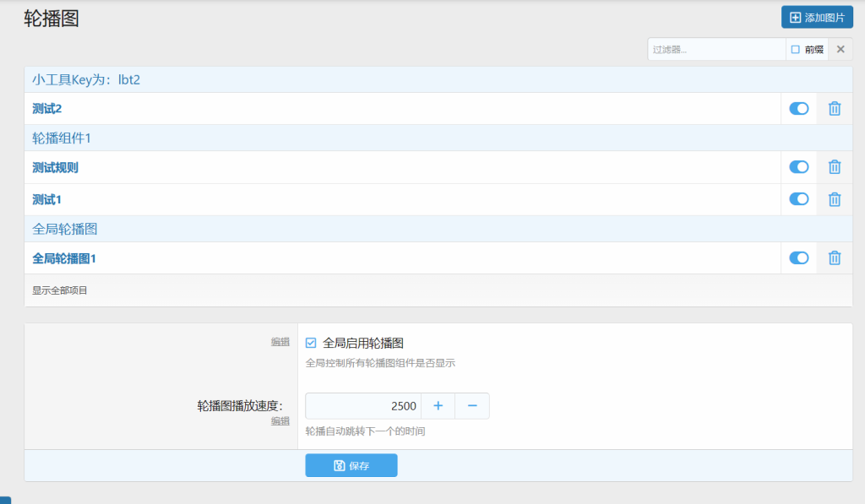The height and width of the screenshot is (504, 865).
Task: Turn off the 测试1 switch
Action: (x=798, y=199)
